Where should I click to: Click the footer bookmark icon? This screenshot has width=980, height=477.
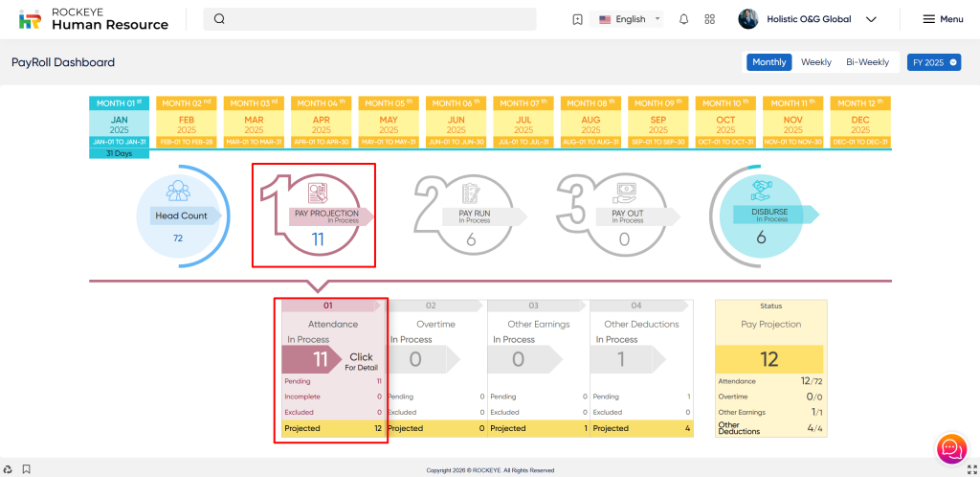(27, 469)
